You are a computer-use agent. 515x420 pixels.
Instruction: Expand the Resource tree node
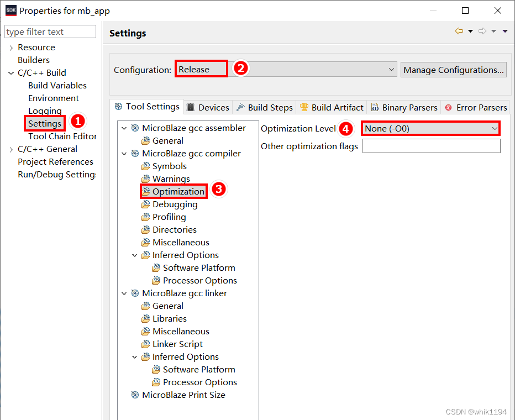(11, 48)
